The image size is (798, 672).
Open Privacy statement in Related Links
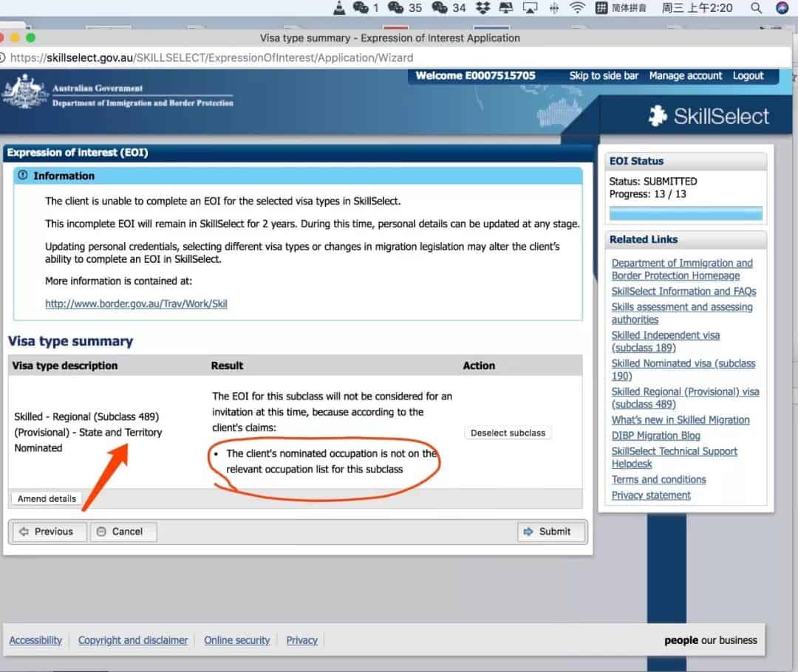(651, 495)
